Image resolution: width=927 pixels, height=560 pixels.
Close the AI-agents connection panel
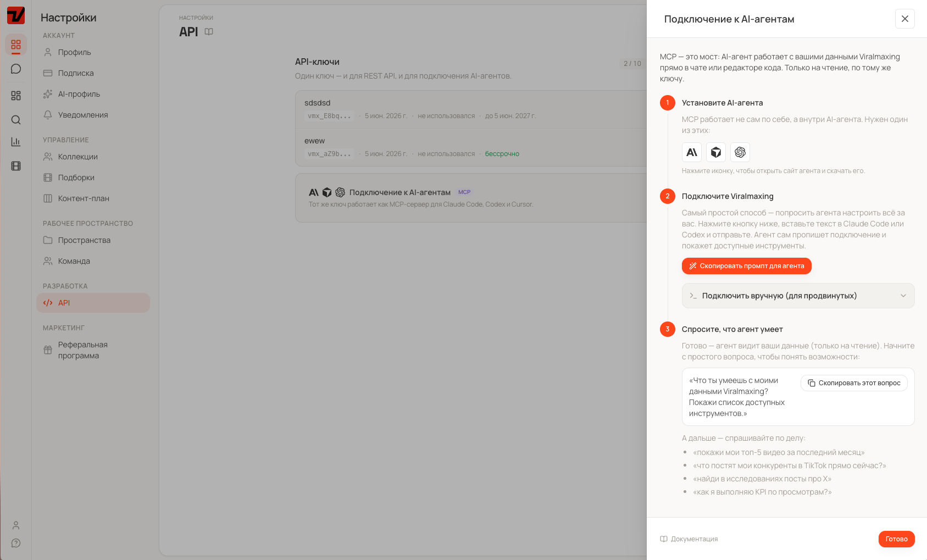(x=905, y=19)
